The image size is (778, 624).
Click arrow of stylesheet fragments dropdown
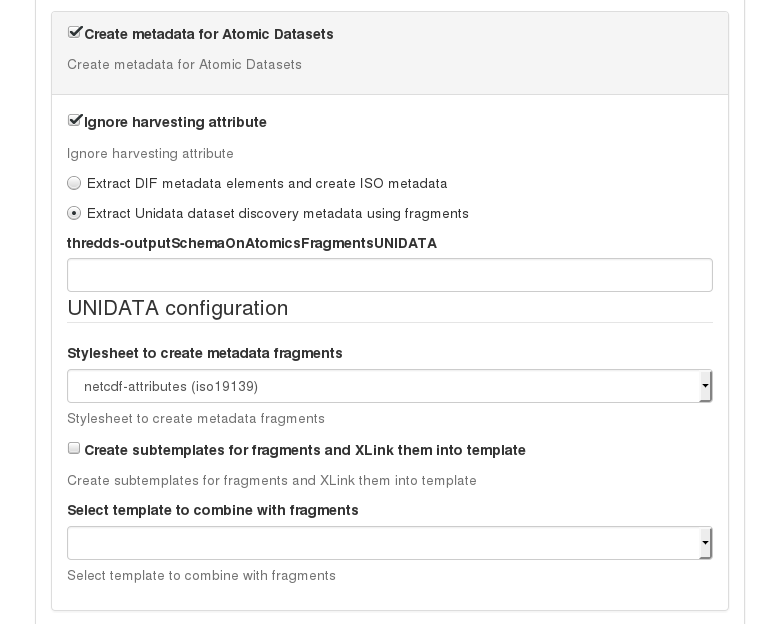point(705,386)
